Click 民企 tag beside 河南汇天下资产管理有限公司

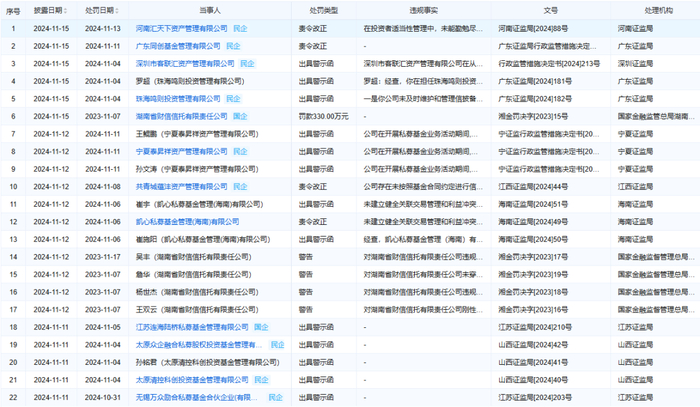pyautogui.click(x=240, y=29)
